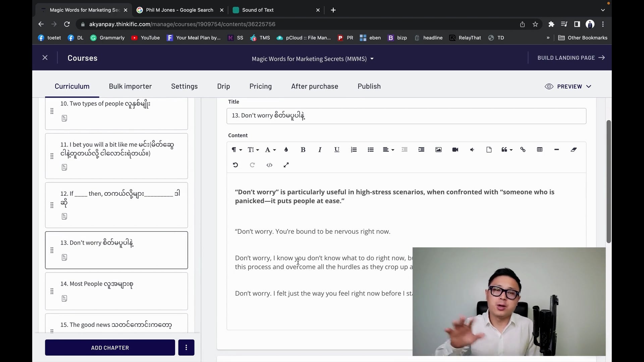
Task: Click the ADD CHAPTER button
Action: coord(110,348)
